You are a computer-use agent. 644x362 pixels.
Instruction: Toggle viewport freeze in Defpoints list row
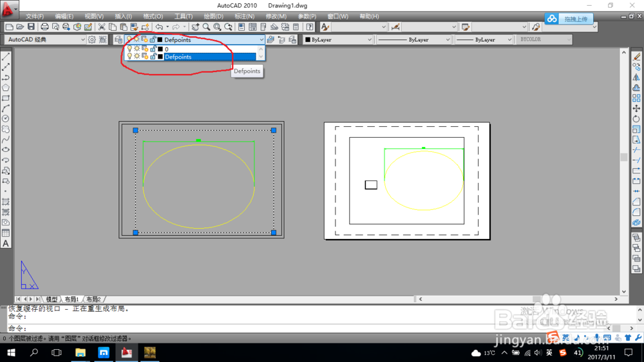144,57
